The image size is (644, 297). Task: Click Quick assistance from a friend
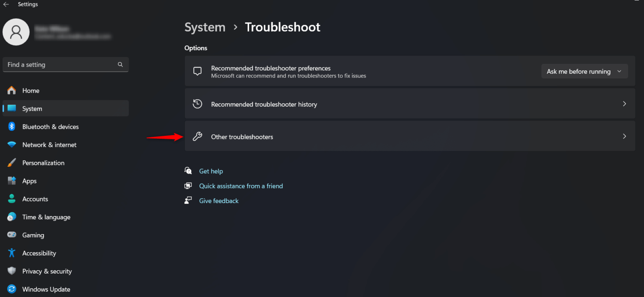241,186
